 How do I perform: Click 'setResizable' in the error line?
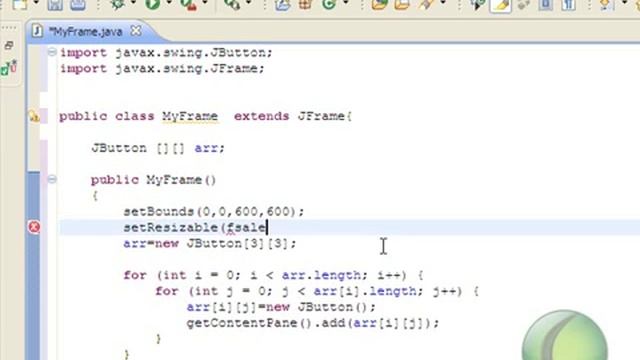171,228
